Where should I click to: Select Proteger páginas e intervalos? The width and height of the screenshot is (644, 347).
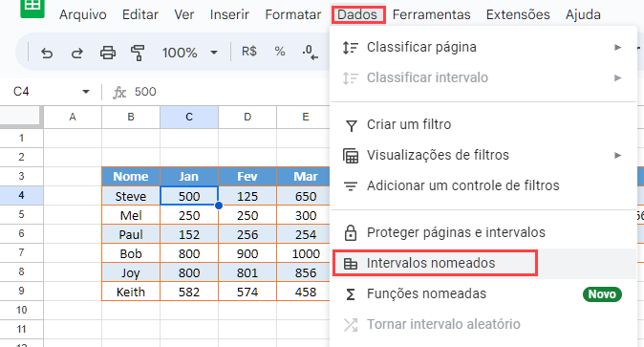coord(483,232)
